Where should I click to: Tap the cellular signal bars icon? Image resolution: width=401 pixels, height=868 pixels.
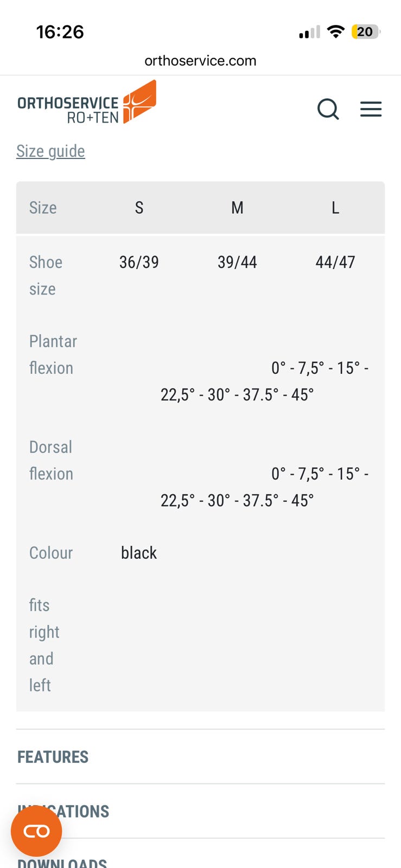click(x=309, y=33)
